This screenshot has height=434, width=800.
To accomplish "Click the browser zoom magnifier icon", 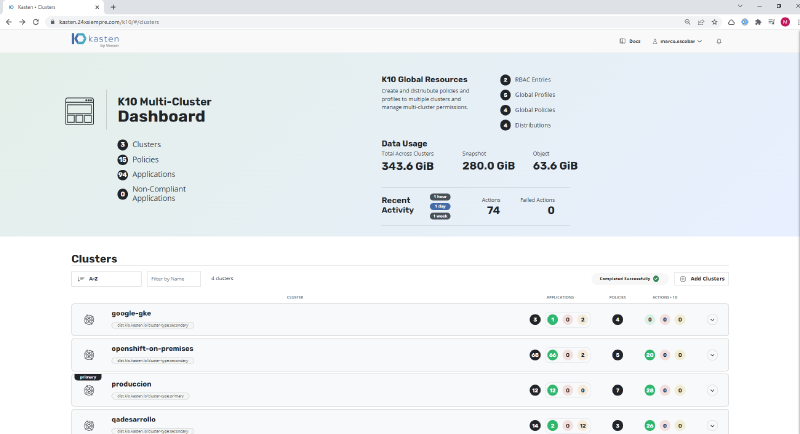I will (x=687, y=22).
